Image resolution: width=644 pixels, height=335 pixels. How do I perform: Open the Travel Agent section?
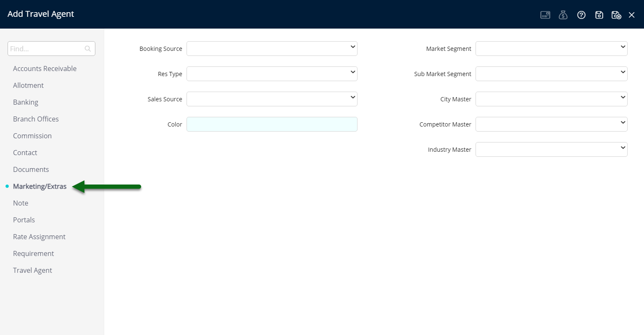coord(32,270)
